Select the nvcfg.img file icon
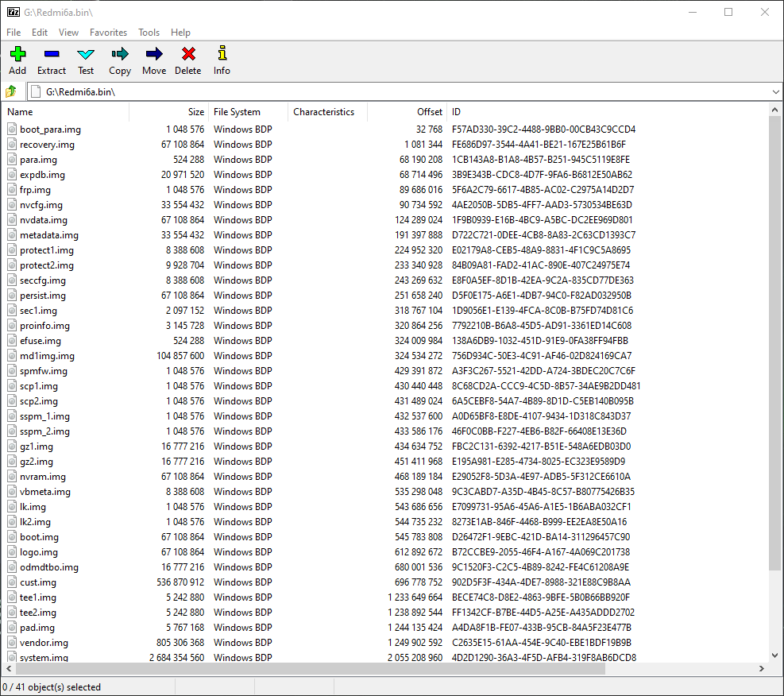The image size is (784, 696). click(12, 204)
